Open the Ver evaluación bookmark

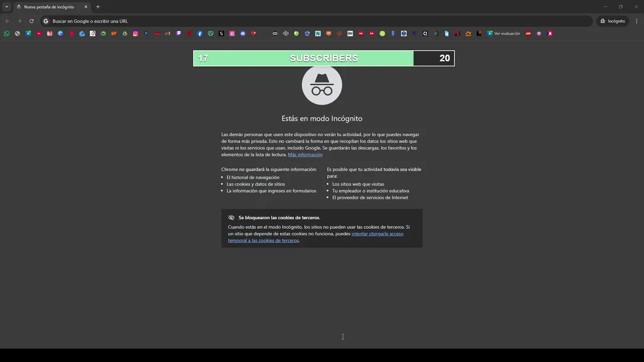[x=504, y=34]
